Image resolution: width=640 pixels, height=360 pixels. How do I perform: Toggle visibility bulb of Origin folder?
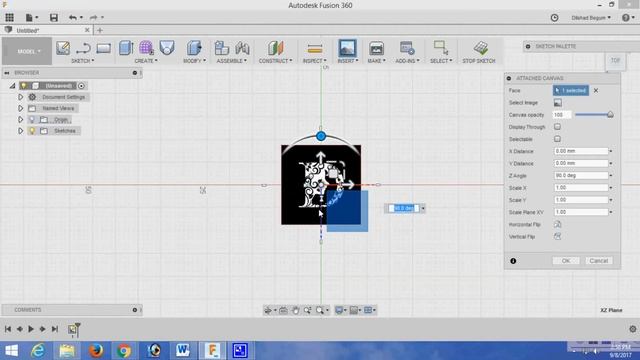click(x=32, y=120)
